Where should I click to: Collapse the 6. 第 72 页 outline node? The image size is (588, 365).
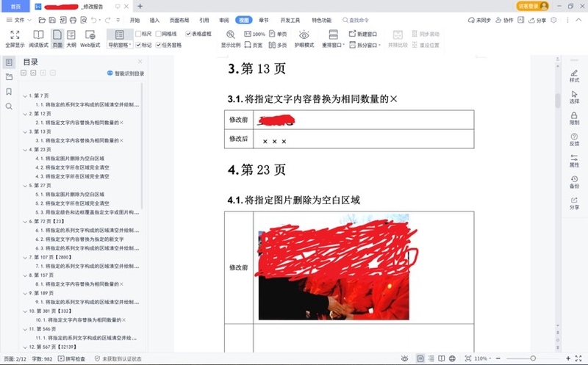point(25,222)
